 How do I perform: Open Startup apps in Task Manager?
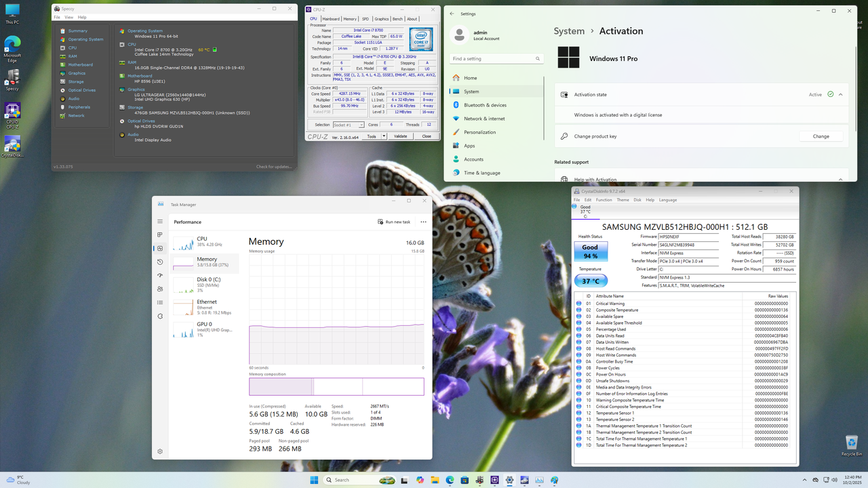coord(160,275)
